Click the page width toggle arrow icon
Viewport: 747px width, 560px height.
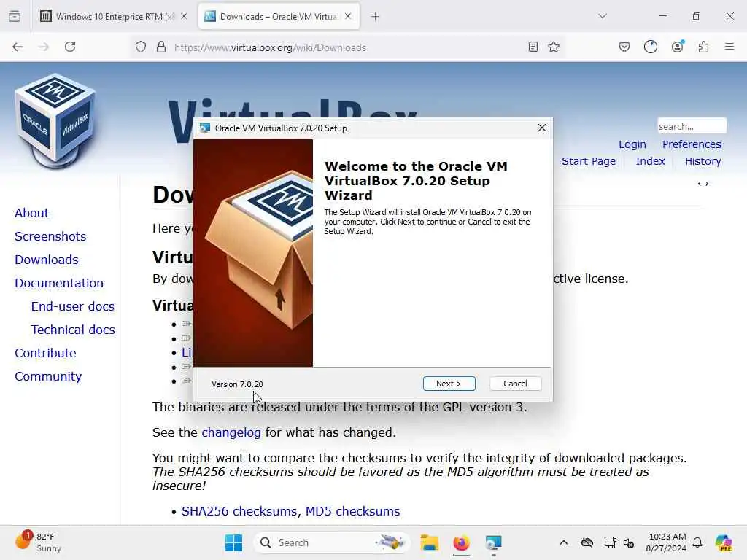(703, 184)
